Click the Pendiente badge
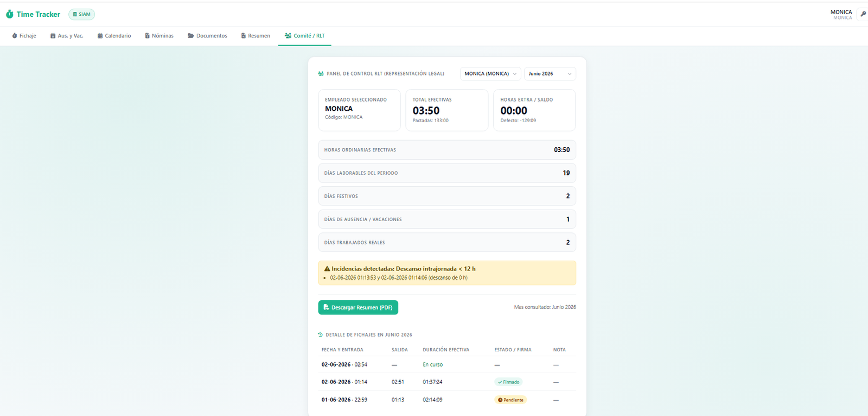This screenshot has height=416, width=868. (x=510, y=400)
